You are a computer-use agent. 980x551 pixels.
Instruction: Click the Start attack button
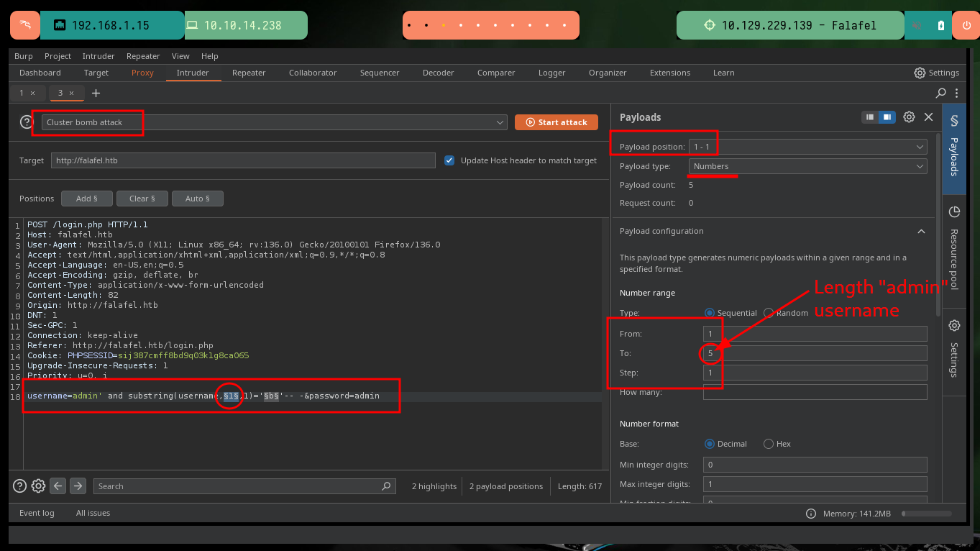[x=557, y=122]
